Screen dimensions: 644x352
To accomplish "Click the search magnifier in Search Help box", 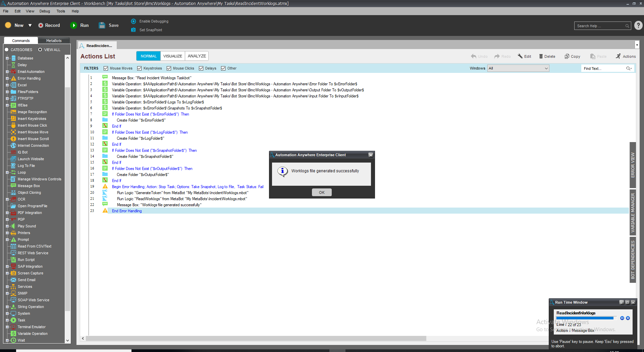I will point(627,26).
